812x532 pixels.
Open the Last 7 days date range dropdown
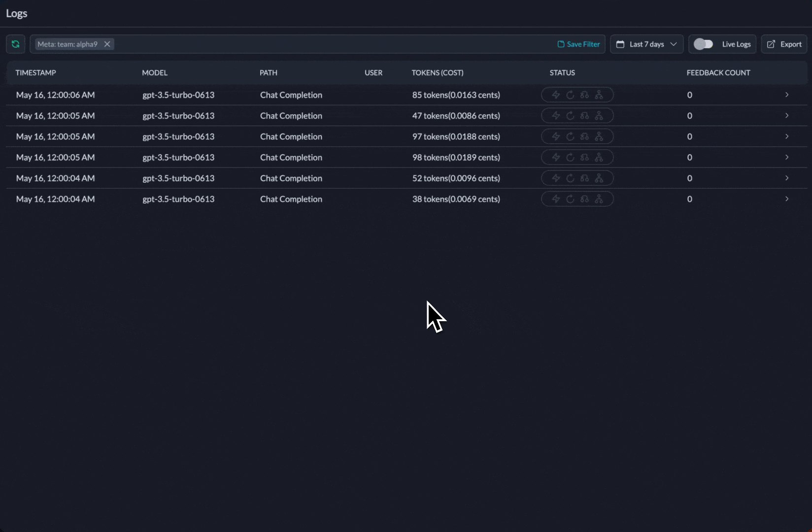(x=646, y=44)
